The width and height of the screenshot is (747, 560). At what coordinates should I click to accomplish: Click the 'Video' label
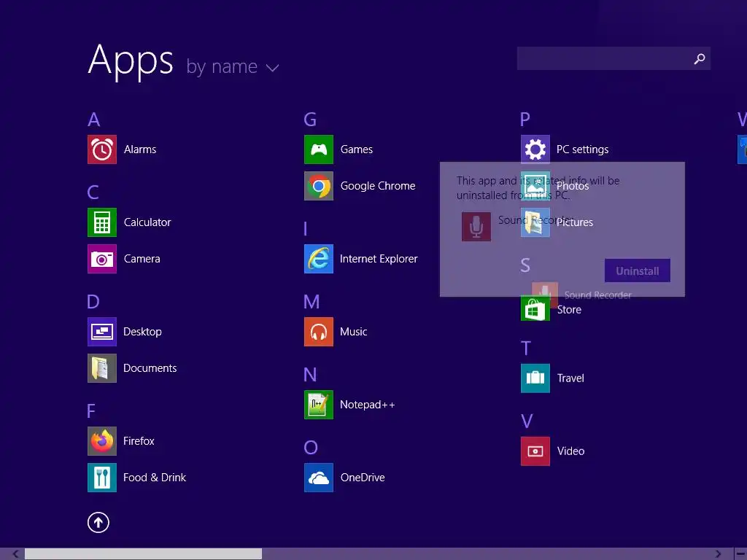[x=570, y=451]
